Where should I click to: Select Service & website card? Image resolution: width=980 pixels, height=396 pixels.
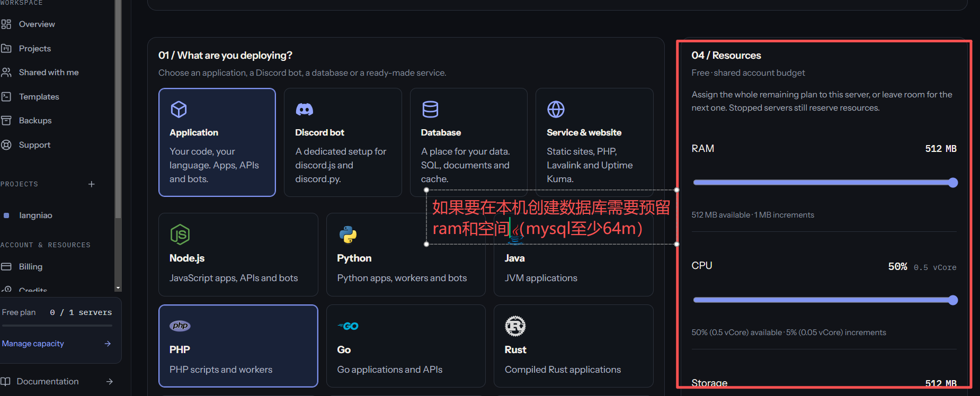pos(594,142)
